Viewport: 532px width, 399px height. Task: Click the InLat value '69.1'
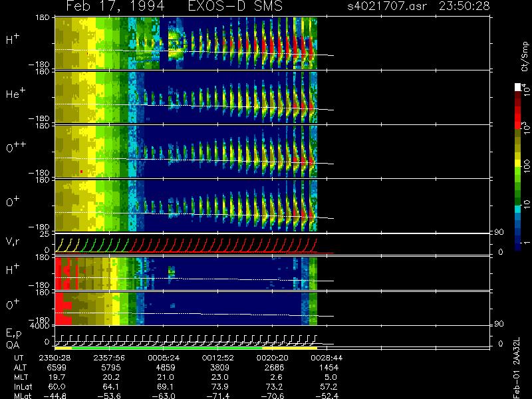tap(166, 386)
